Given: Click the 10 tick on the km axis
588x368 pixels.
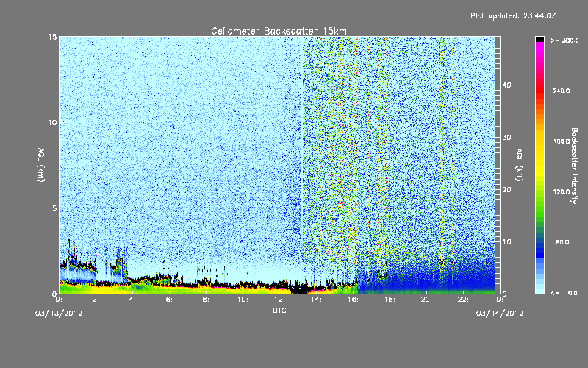Looking at the screenshot, I should coord(52,122).
